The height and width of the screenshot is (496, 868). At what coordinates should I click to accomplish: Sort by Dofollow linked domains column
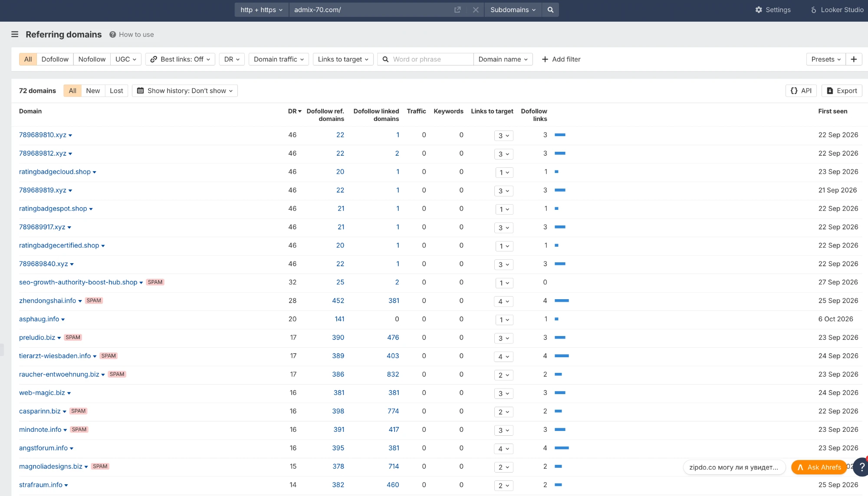tap(376, 115)
